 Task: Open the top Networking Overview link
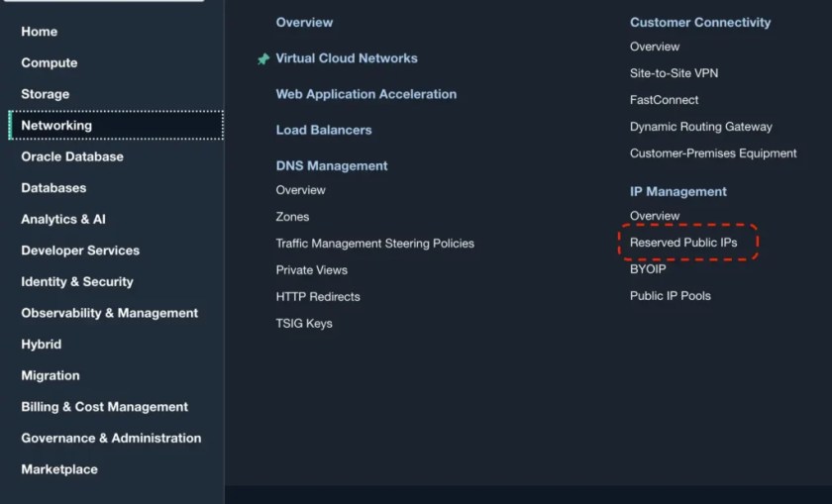coord(305,23)
